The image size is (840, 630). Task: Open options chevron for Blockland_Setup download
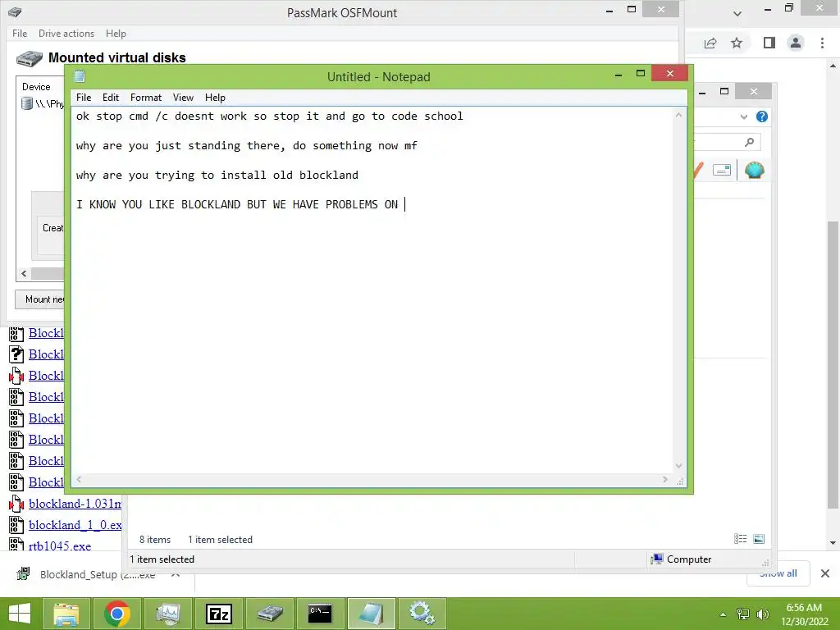pyautogui.click(x=176, y=574)
